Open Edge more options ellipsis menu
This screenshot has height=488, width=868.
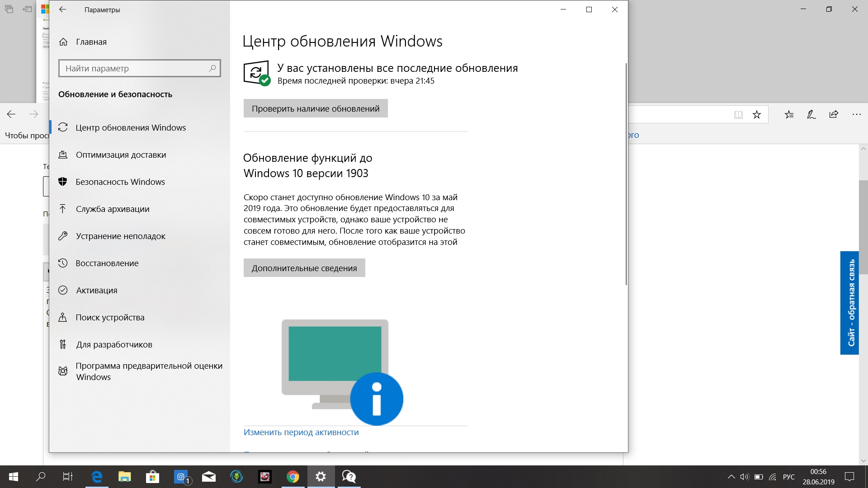(x=856, y=115)
